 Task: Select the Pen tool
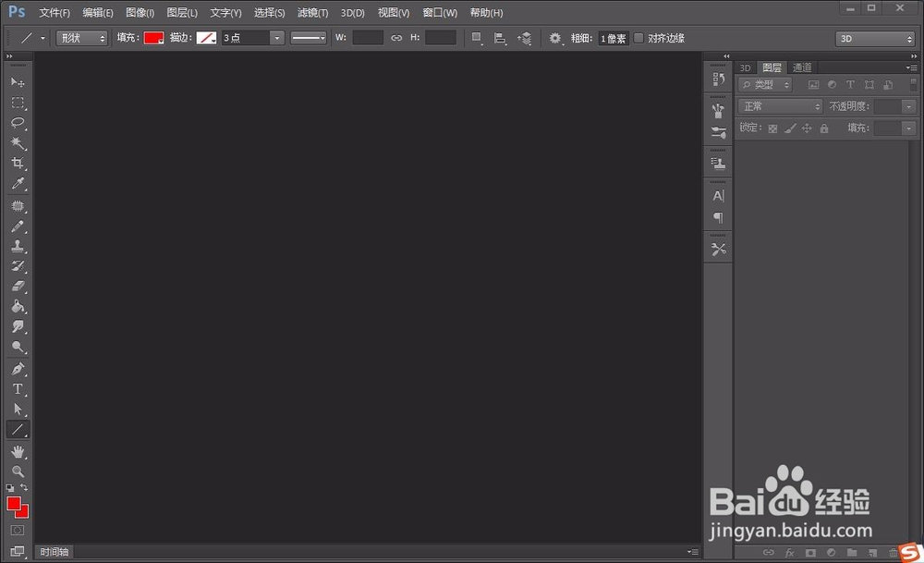tap(18, 369)
